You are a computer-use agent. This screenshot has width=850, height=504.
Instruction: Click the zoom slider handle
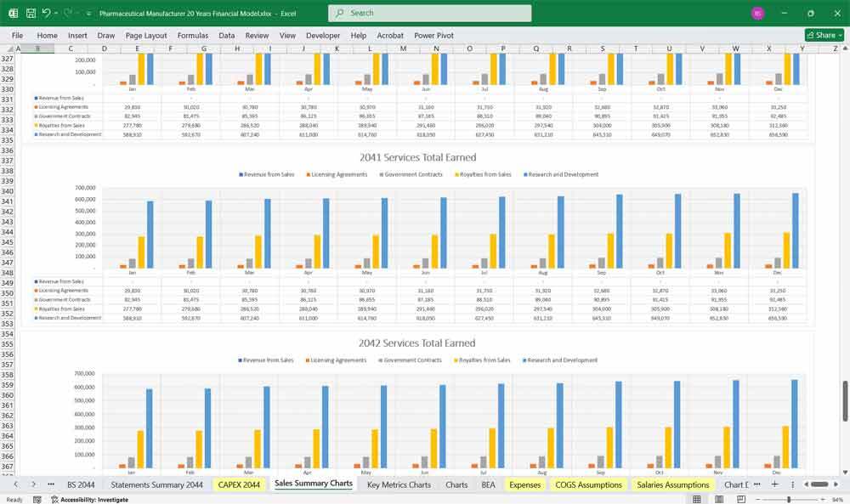pyautogui.click(x=790, y=500)
